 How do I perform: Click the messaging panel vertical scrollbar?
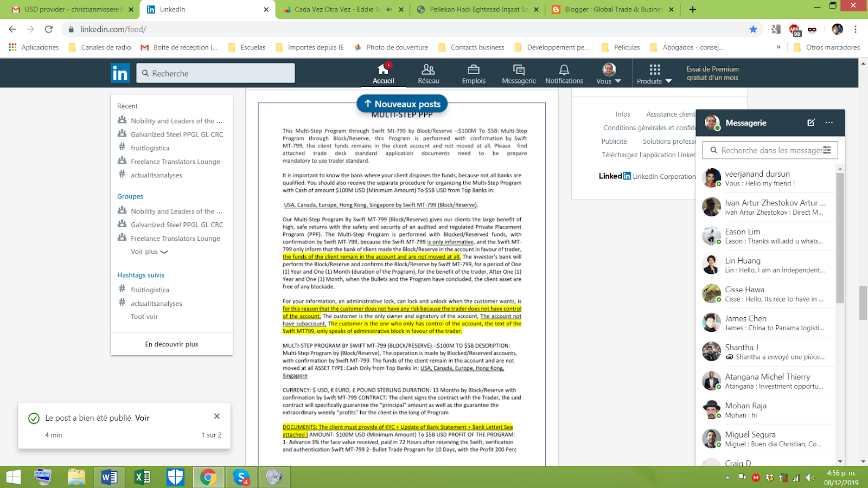pyautogui.click(x=840, y=239)
